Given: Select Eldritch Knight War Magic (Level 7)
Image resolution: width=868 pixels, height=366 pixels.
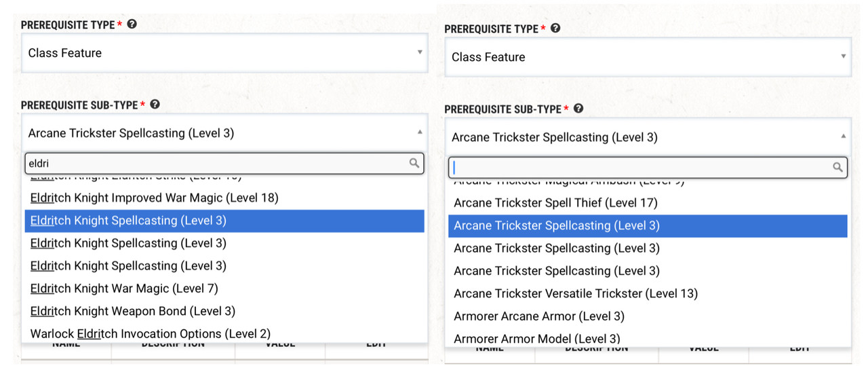Looking at the screenshot, I should [224, 289].
